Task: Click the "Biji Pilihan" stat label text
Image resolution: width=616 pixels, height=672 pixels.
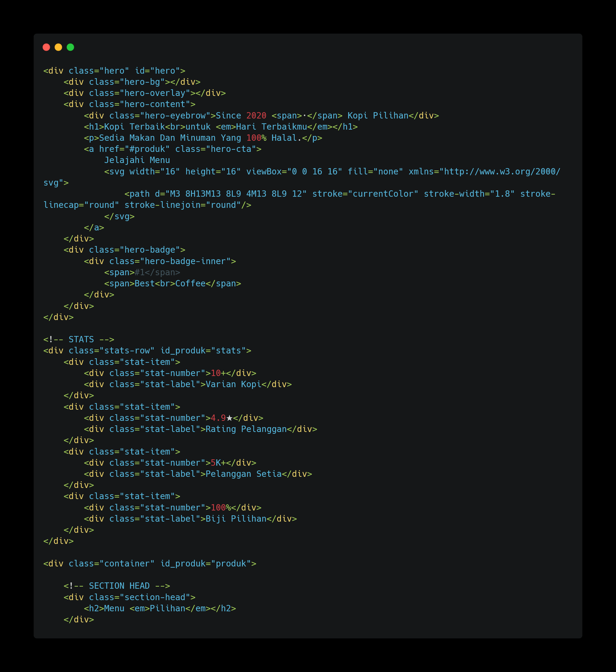Action: (236, 519)
